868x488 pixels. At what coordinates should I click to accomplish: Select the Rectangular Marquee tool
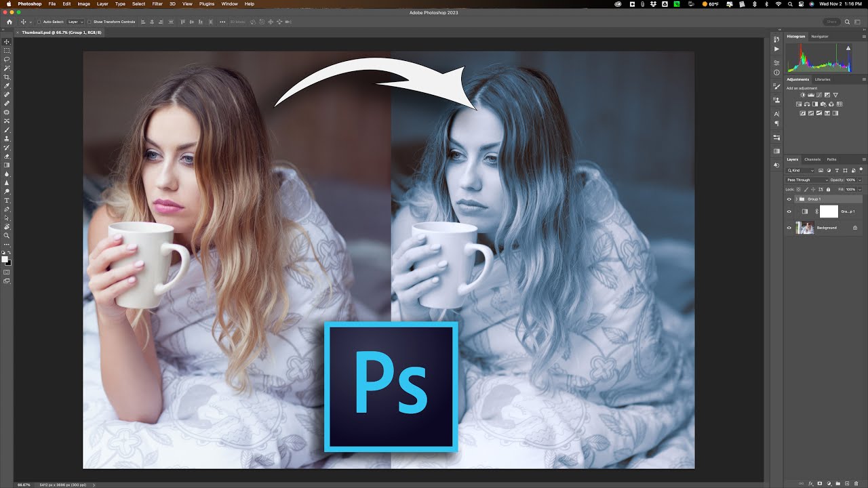coord(7,50)
